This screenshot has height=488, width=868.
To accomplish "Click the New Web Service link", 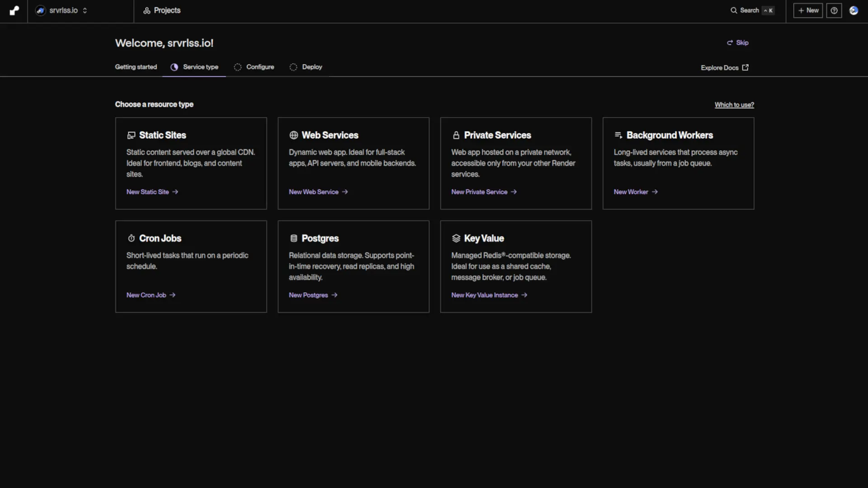I will (318, 192).
